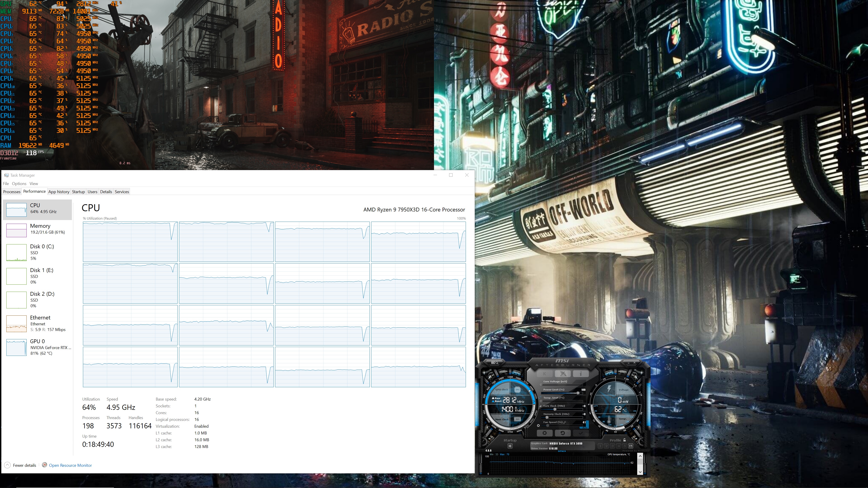Select the Memory graph thumbnail in sidebar
This screenshot has height=488, width=868.
click(x=17, y=230)
